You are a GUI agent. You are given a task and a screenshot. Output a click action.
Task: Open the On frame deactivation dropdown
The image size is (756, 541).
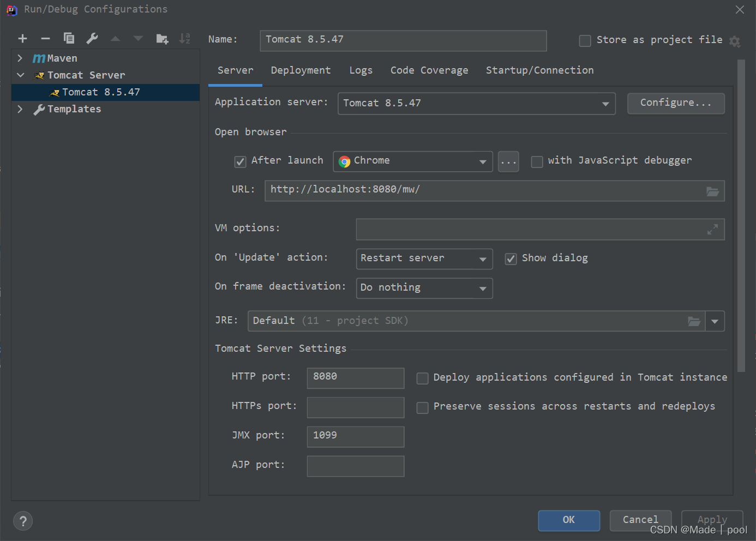[424, 288]
